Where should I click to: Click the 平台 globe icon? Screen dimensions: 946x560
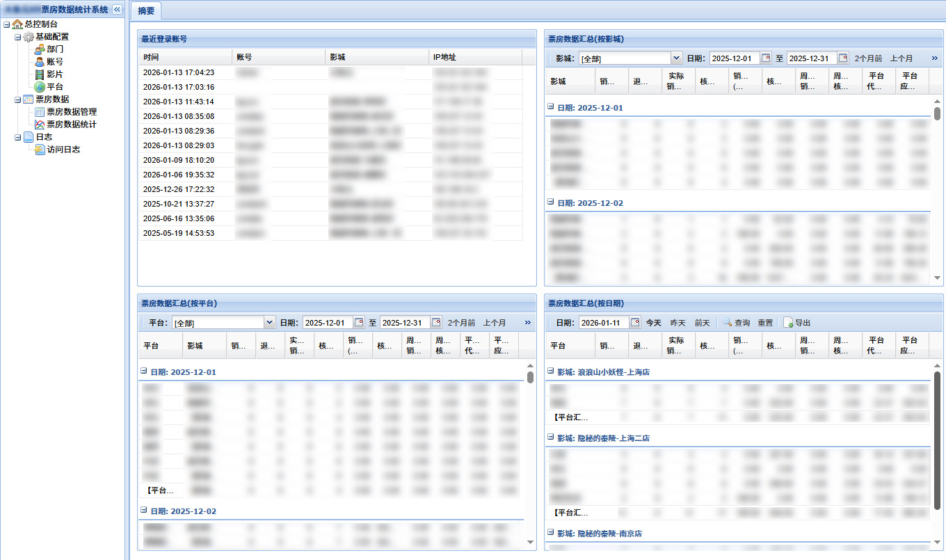tap(40, 87)
